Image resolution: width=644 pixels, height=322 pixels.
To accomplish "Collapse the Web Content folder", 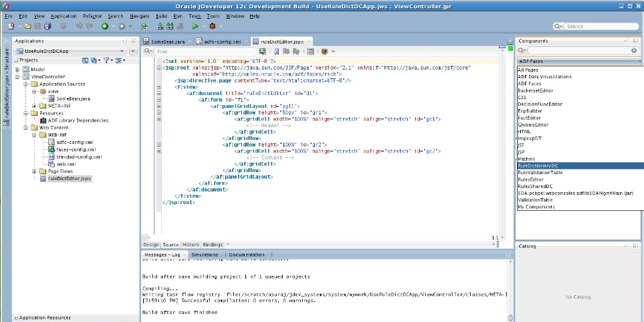I will click(x=25, y=127).
